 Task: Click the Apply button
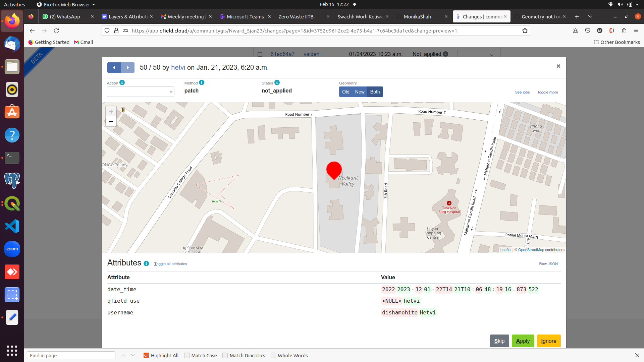pyautogui.click(x=523, y=341)
